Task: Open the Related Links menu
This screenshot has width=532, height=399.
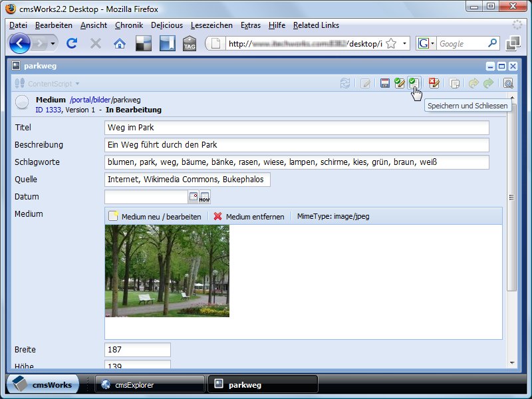Action: 317,25
